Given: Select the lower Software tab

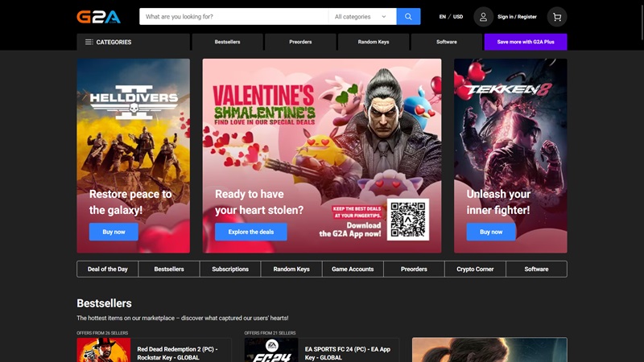Looking at the screenshot, I should (x=536, y=269).
